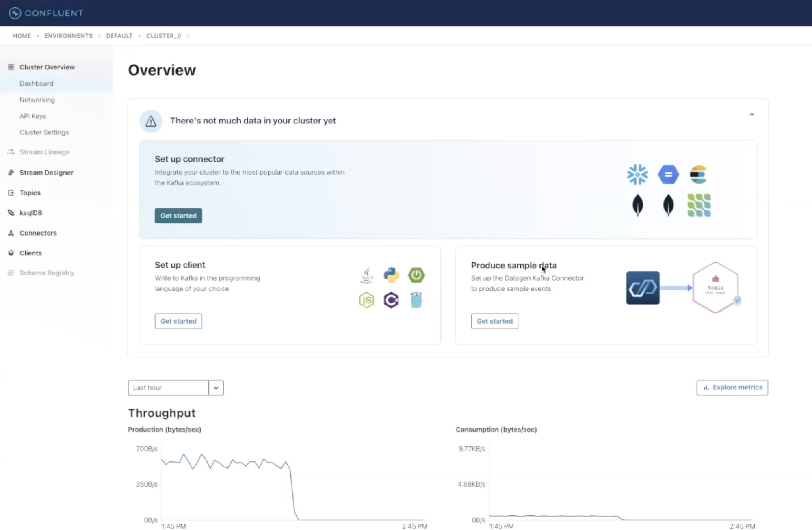Click the Throughput heading text
Image resolution: width=812 pixels, height=530 pixels.
[162, 413]
